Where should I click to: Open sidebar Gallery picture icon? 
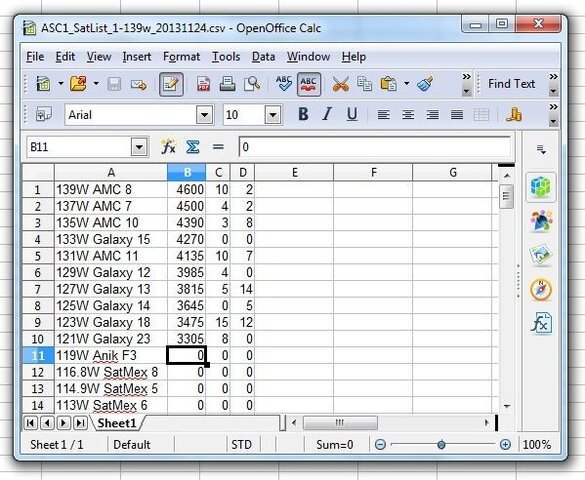coord(541,255)
